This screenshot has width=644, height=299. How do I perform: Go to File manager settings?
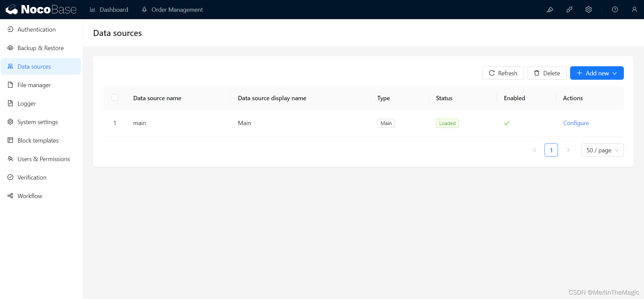[x=41, y=85]
